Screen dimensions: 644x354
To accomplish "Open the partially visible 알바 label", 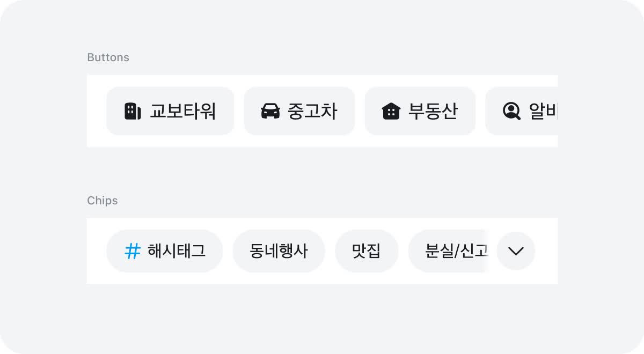I will 543,111.
